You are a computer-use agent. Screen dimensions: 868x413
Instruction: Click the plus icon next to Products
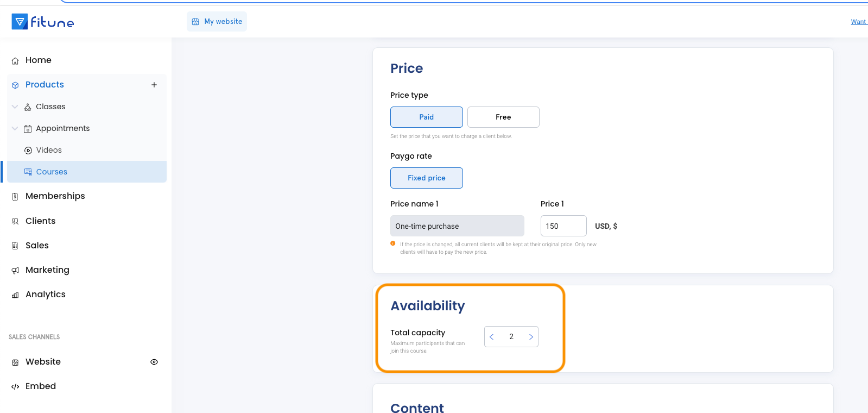154,85
